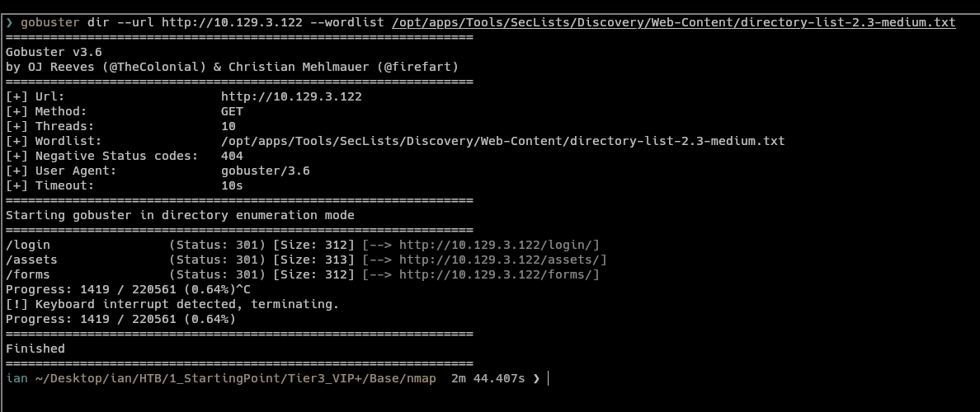The height and width of the screenshot is (412, 980).
Task: Click the underlined wordlist path in the command
Action: click(x=674, y=22)
